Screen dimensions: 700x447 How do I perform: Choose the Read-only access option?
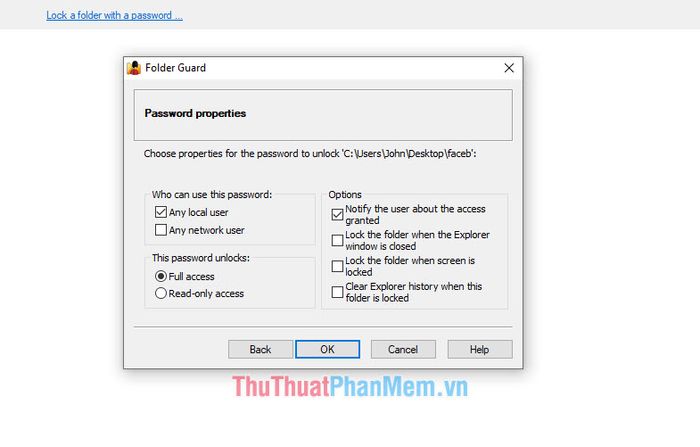pos(161,293)
